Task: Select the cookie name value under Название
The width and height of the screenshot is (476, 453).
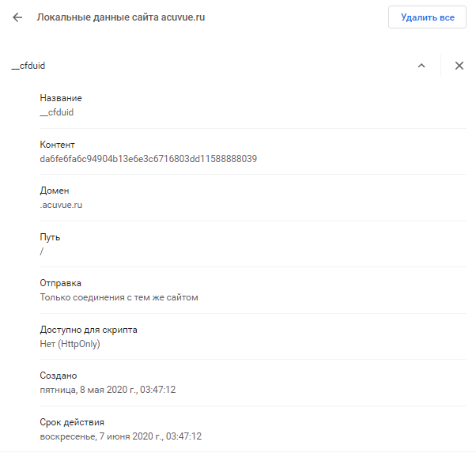Action: pos(56,112)
